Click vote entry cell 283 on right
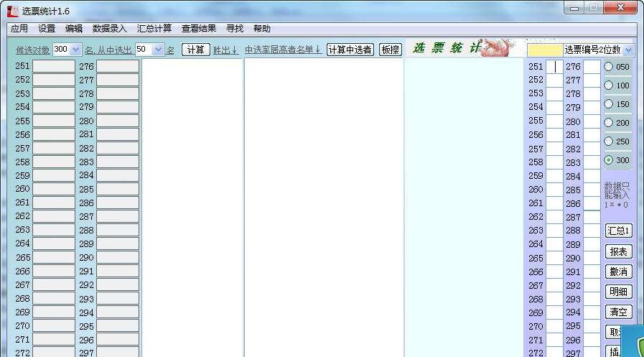Viewport: 644px width, 357px height. [x=592, y=162]
